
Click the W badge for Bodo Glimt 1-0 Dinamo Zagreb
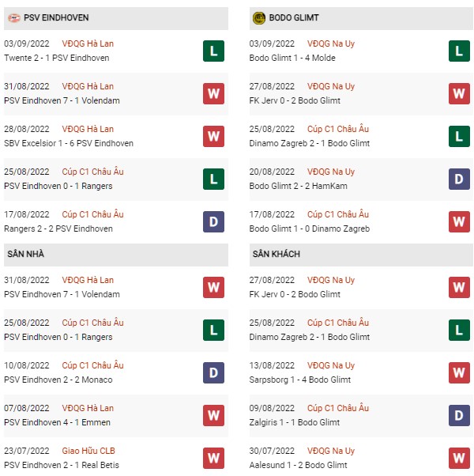459,221
